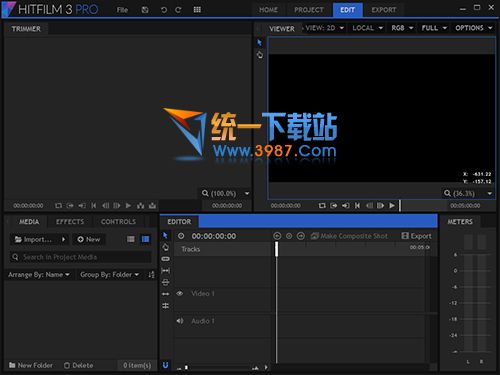Select the Slide edit tool in Editor

point(165,282)
